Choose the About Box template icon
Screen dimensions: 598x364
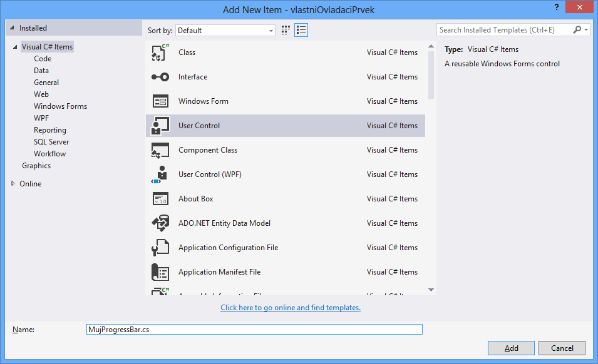pos(160,198)
